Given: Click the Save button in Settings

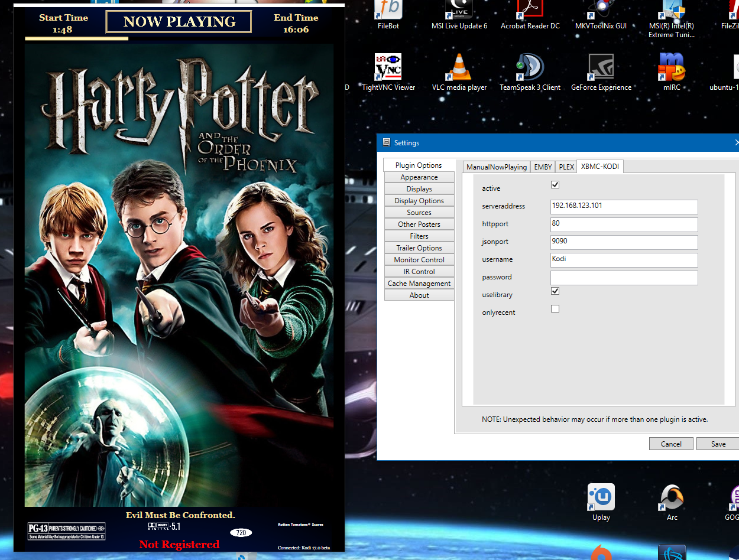Looking at the screenshot, I should pos(718,444).
